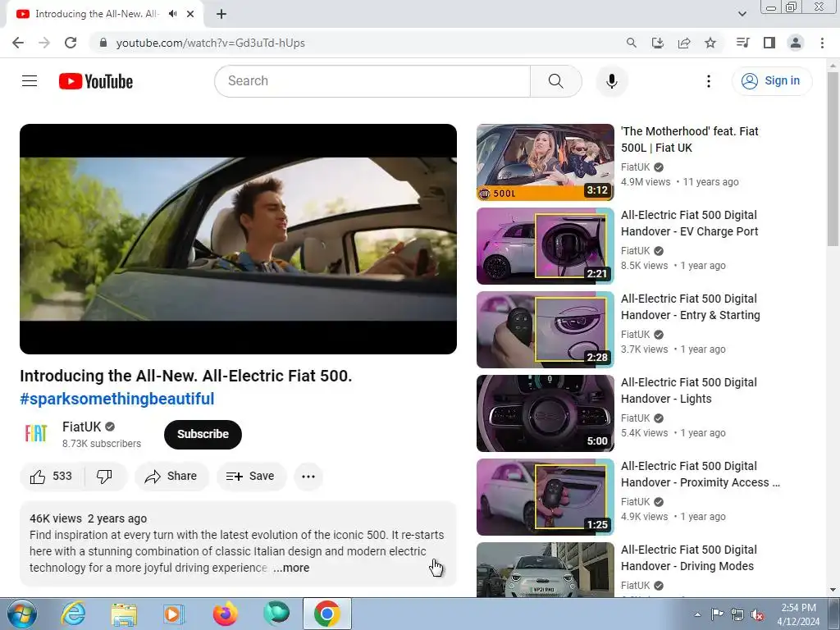Open YouTube settings three-dot menu
Image resolution: width=840 pixels, height=630 pixels.
(708, 81)
